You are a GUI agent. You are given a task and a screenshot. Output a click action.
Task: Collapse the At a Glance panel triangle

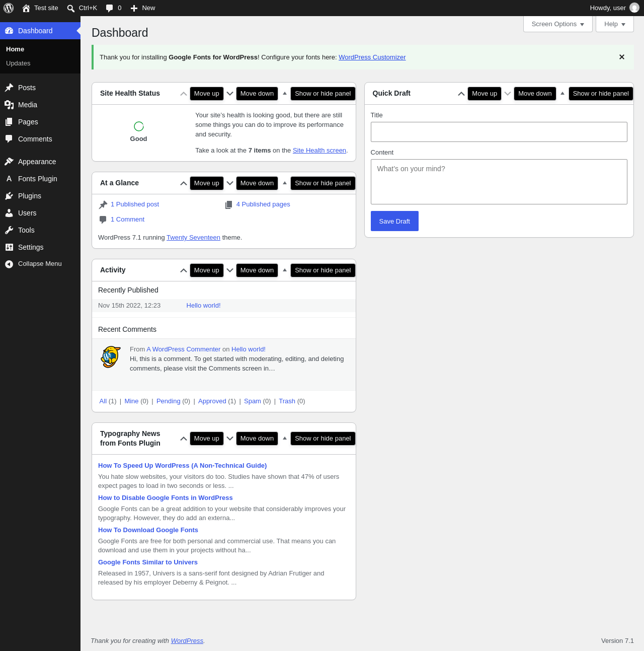coord(285,183)
